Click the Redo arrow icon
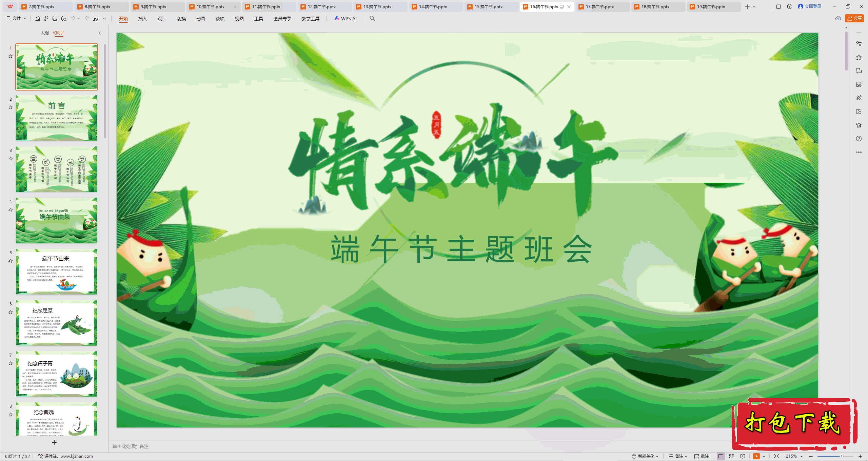Image resolution: width=868 pixels, height=461 pixels. click(87, 18)
